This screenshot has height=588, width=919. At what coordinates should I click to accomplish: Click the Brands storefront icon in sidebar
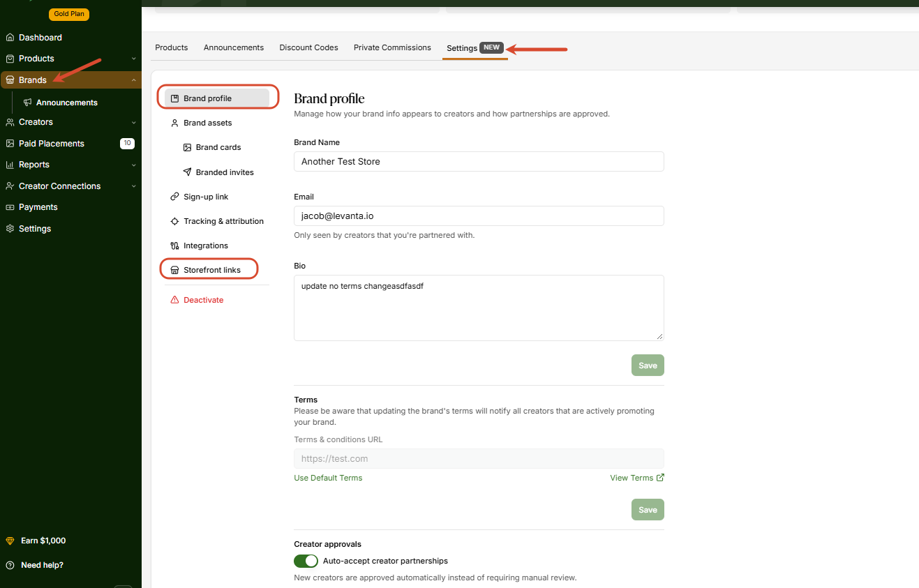(10, 80)
